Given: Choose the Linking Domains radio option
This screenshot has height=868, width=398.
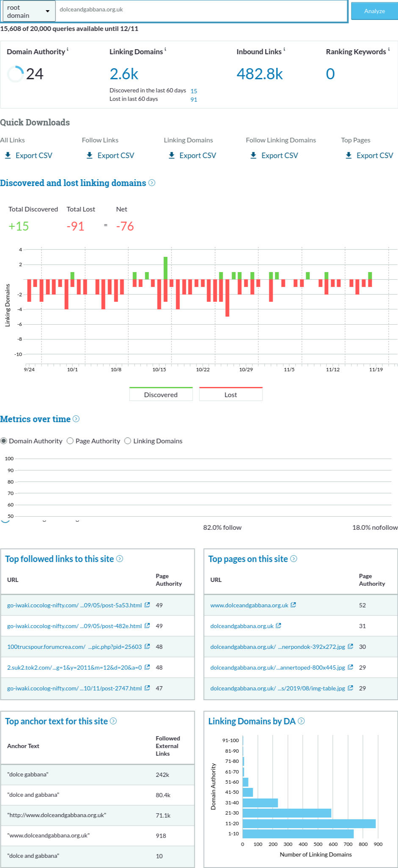Looking at the screenshot, I should pyautogui.click(x=128, y=441).
